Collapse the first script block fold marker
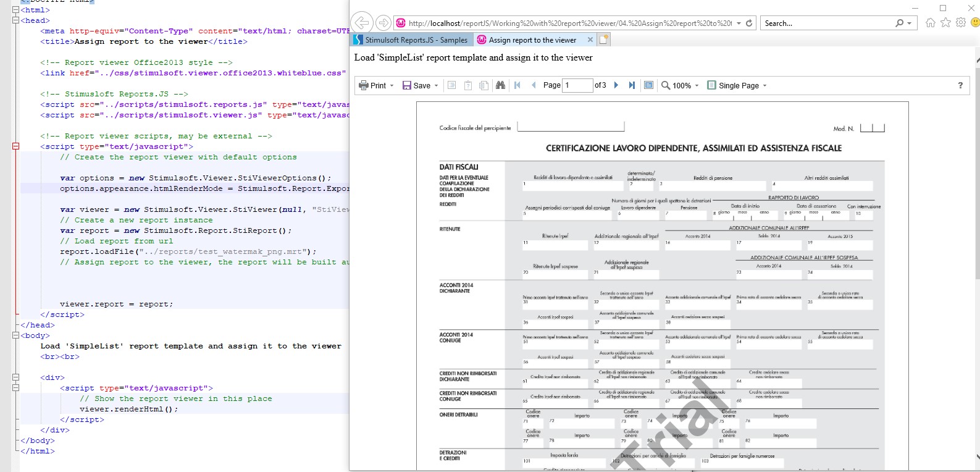980x472 pixels. click(16, 146)
